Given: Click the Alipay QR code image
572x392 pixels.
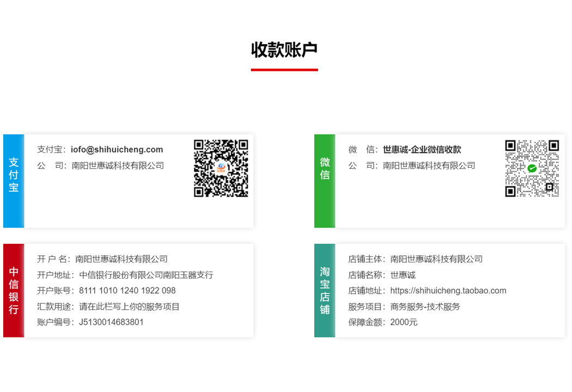Looking at the screenshot, I should tap(221, 168).
